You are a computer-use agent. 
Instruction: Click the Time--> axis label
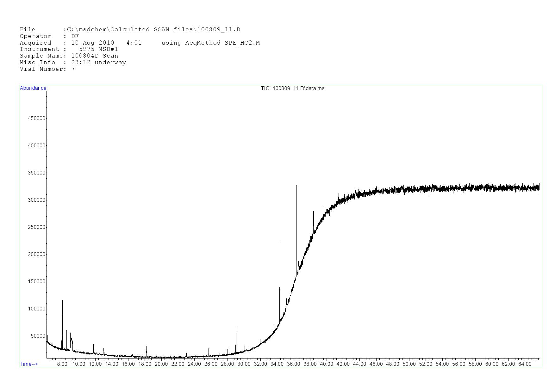pyautogui.click(x=29, y=364)
